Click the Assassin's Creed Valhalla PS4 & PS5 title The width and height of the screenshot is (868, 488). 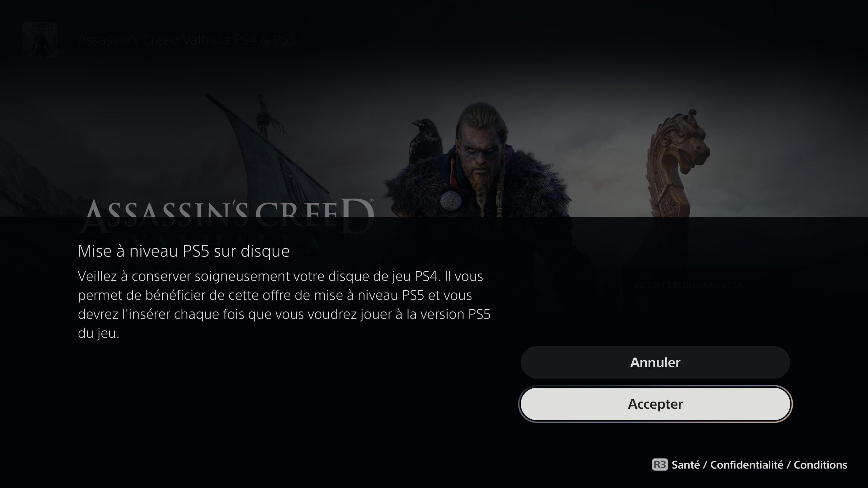(187, 40)
